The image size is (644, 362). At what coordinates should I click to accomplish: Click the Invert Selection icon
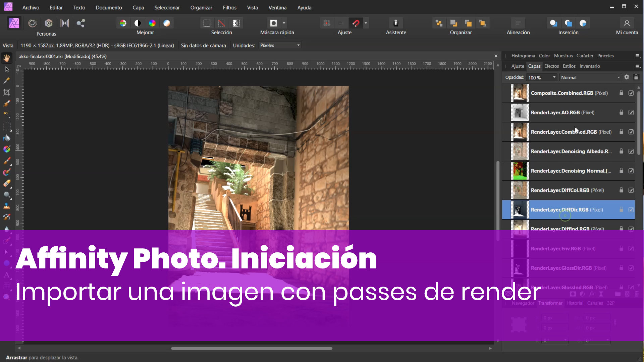click(x=236, y=23)
